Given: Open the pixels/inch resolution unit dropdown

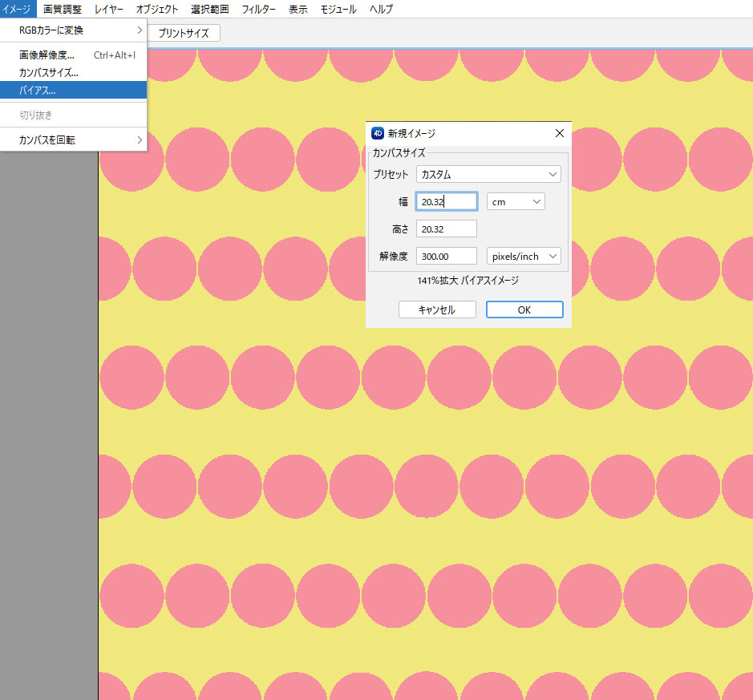Looking at the screenshot, I should (524, 257).
